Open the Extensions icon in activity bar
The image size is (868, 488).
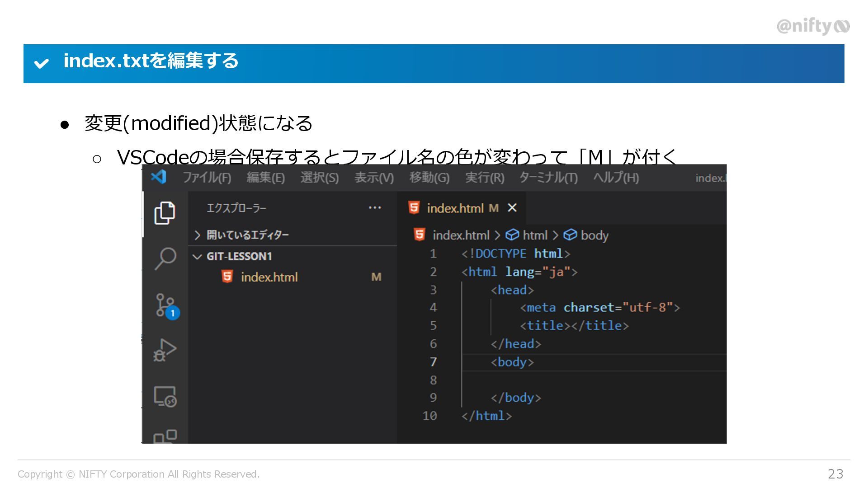tap(165, 436)
